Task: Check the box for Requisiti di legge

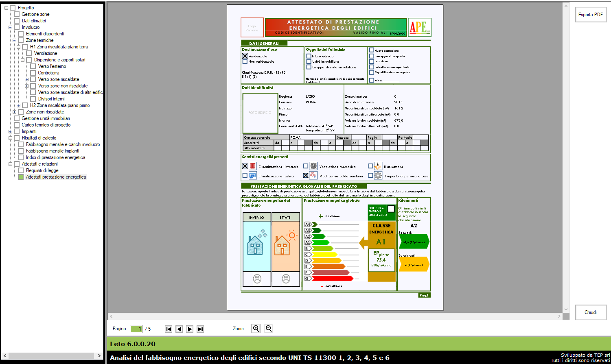Action: pos(21,170)
